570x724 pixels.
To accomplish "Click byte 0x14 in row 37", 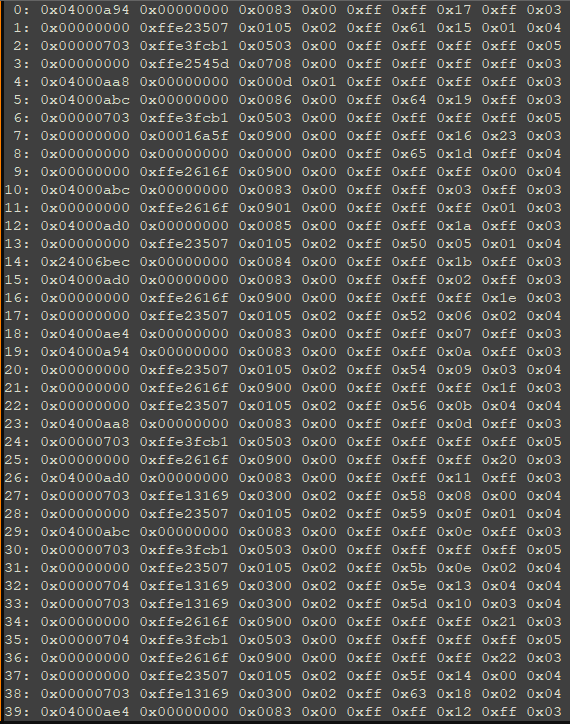I will click(x=454, y=676).
